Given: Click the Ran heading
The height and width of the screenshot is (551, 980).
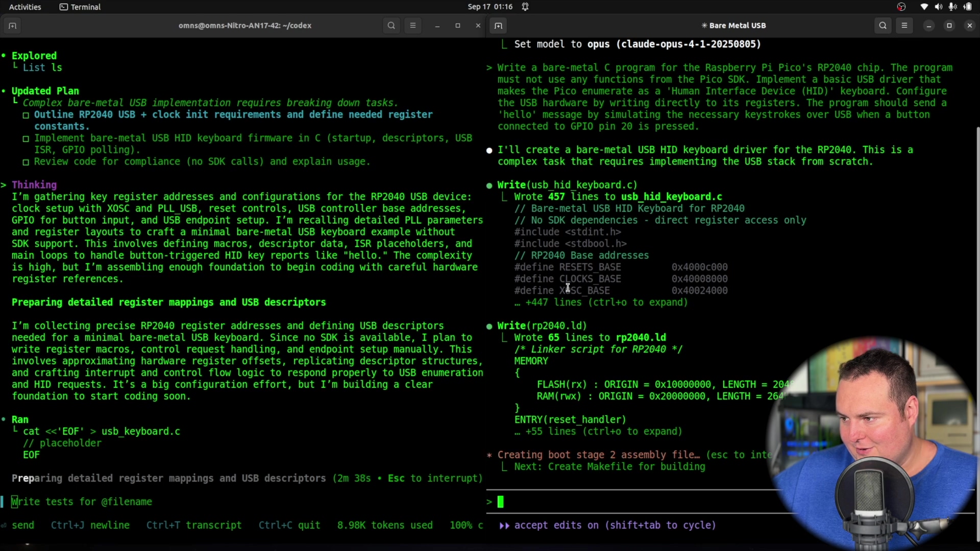Looking at the screenshot, I should (20, 420).
